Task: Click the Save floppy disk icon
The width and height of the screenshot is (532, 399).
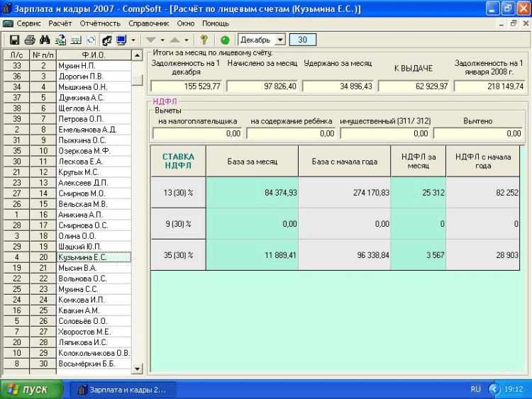Action: pyautogui.click(x=14, y=40)
